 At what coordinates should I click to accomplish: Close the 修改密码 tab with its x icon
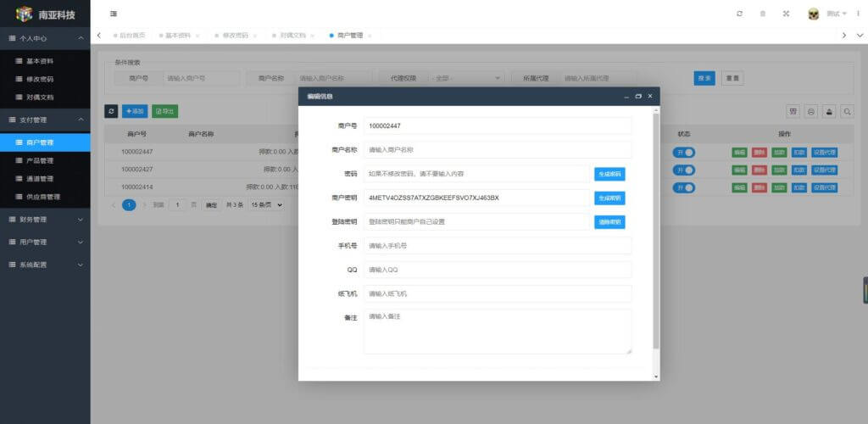pyautogui.click(x=255, y=36)
